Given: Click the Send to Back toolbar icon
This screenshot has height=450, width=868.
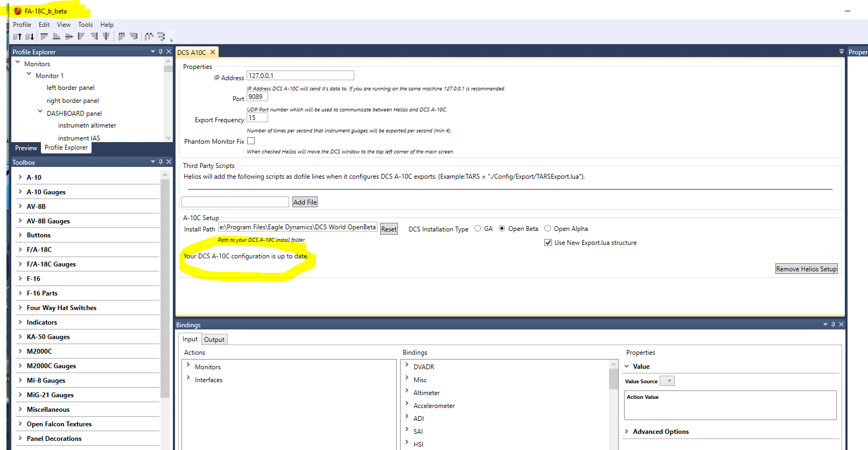Looking at the screenshot, I should (x=30, y=37).
